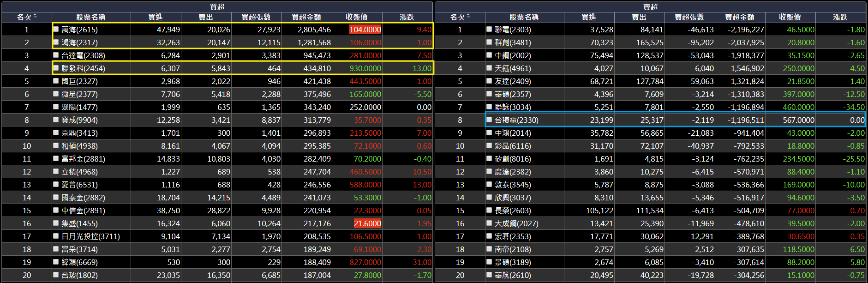
Task: Click the highlighted closing price 104.0000
Action: click(365, 30)
